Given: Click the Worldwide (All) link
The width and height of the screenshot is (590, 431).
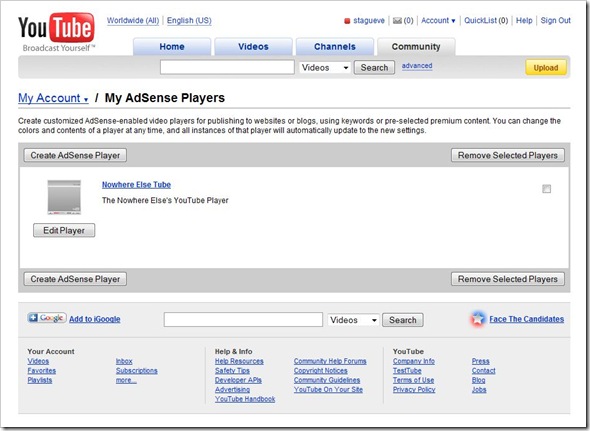Looking at the screenshot, I should tap(133, 21).
